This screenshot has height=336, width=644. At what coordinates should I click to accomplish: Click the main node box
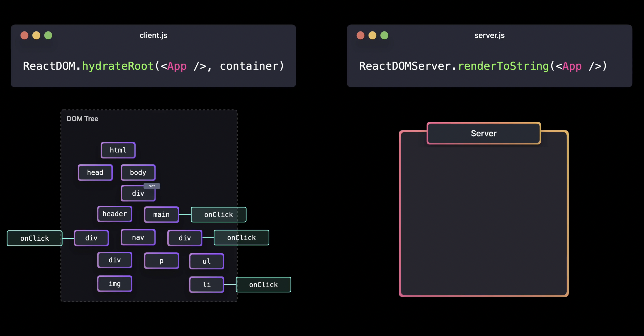click(161, 214)
